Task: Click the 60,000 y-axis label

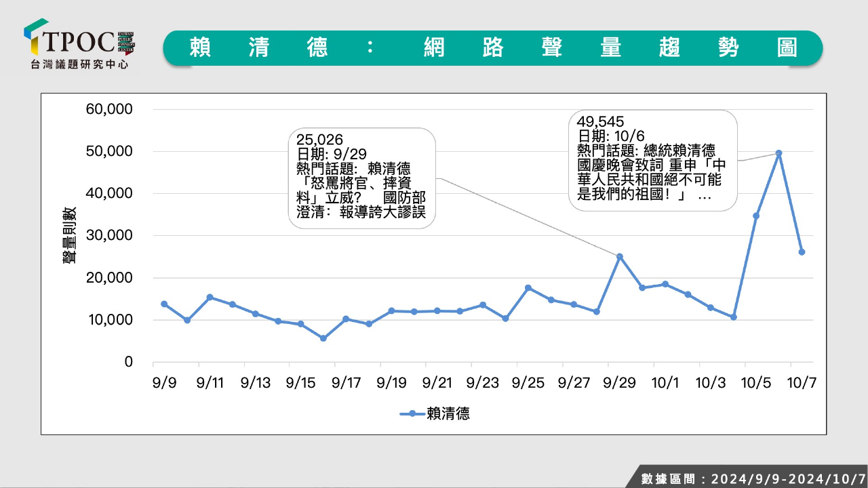Action: click(109, 109)
